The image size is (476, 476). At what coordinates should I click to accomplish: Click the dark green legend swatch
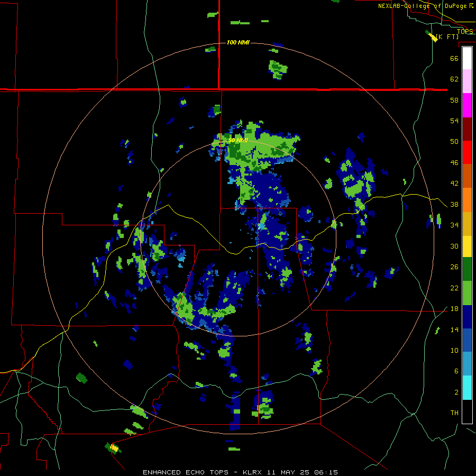467,269
